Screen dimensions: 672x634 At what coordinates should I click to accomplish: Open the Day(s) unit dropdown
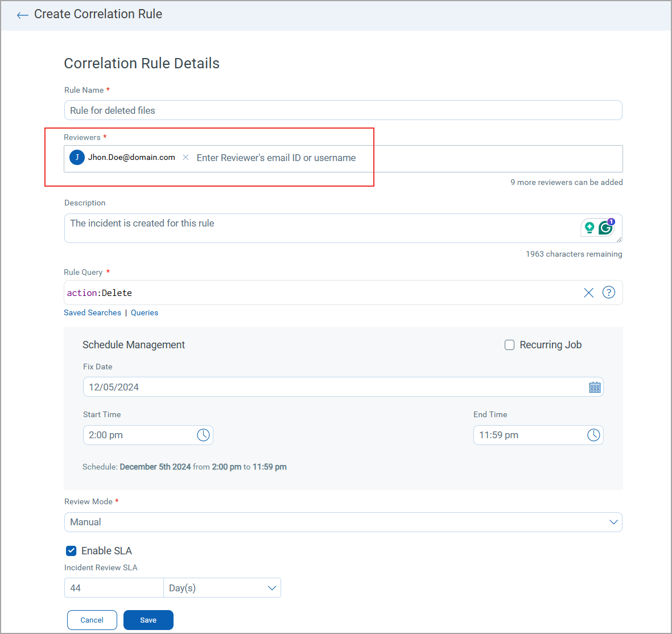tap(222, 588)
